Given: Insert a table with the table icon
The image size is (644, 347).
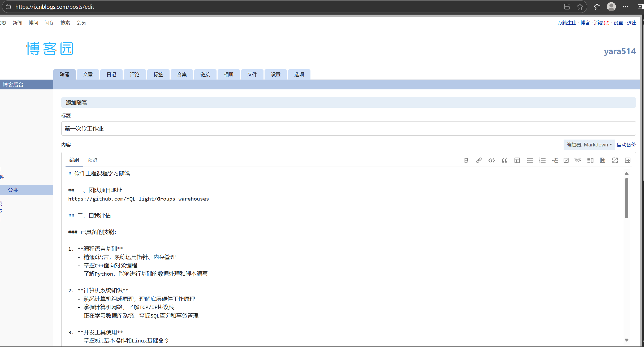Looking at the screenshot, I should [517, 160].
